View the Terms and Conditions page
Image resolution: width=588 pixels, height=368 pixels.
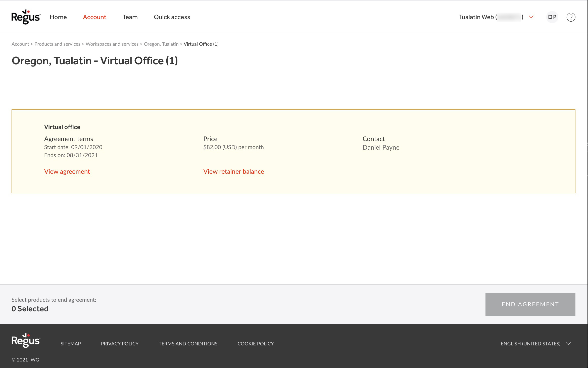coord(188,343)
